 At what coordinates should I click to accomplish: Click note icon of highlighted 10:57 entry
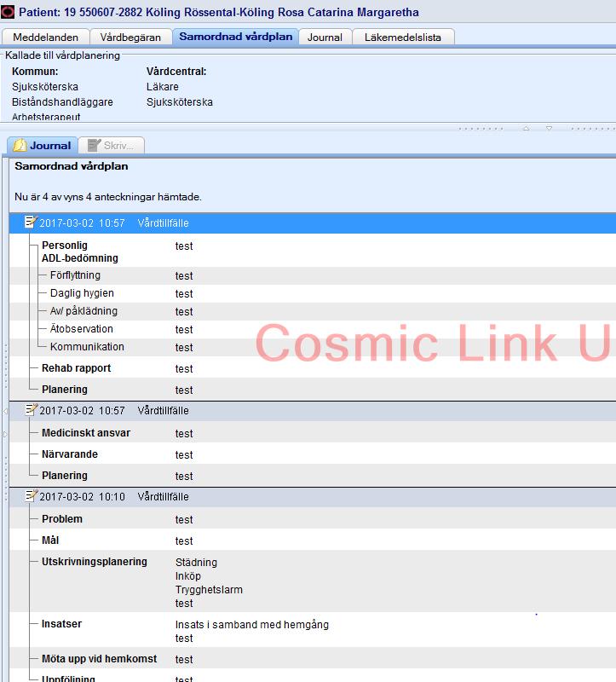(x=31, y=222)
